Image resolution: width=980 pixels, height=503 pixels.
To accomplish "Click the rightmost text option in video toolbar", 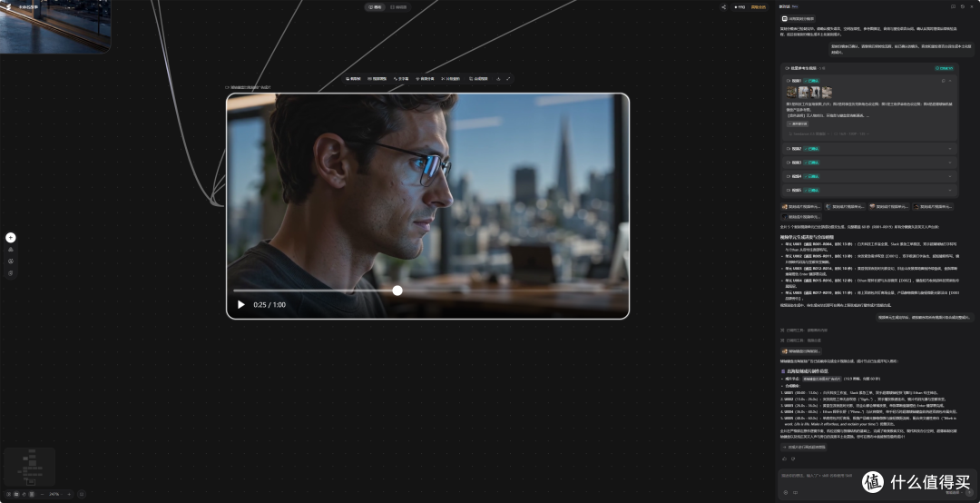I will coord(478,79).
